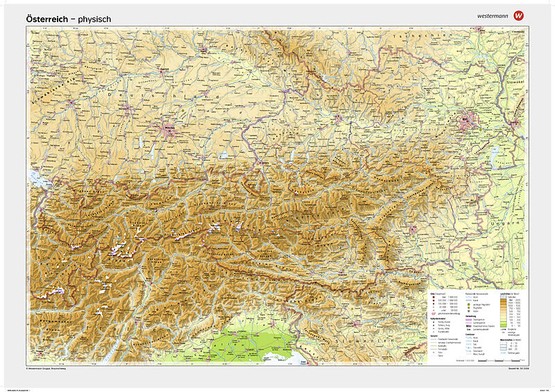Click the blue harbor symbol in legend

[x=468, y=311]
